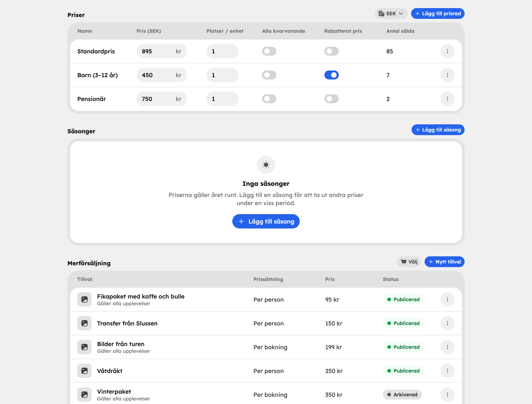Edit the 750 kr Pensionär price field
532x404 pixels.
pyautogui.click(x=162, y=99)
